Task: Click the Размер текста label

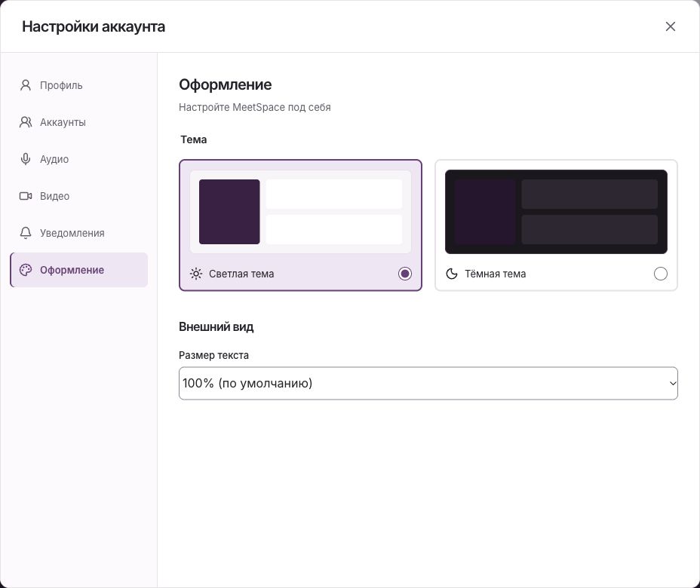Action: coord(213,355)
